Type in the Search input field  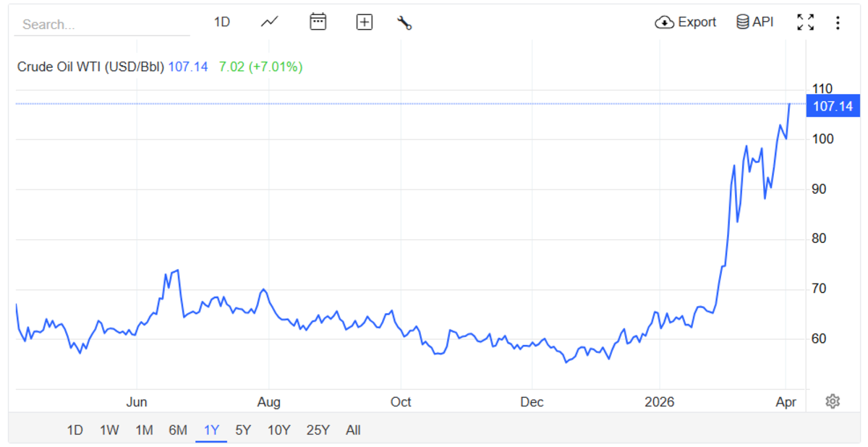tap(101, 25)
